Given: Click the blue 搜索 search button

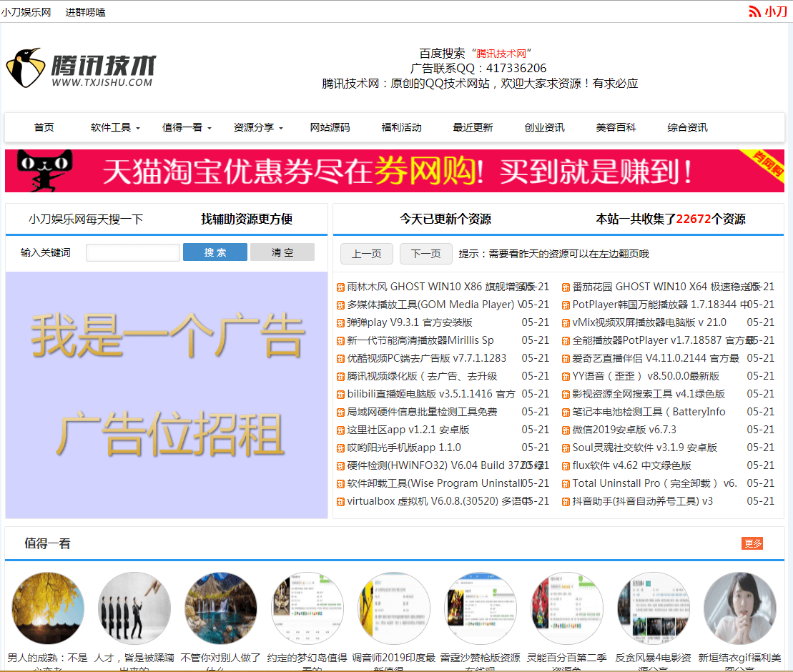Looking at the screenshot, I should (x=215, y=252).
